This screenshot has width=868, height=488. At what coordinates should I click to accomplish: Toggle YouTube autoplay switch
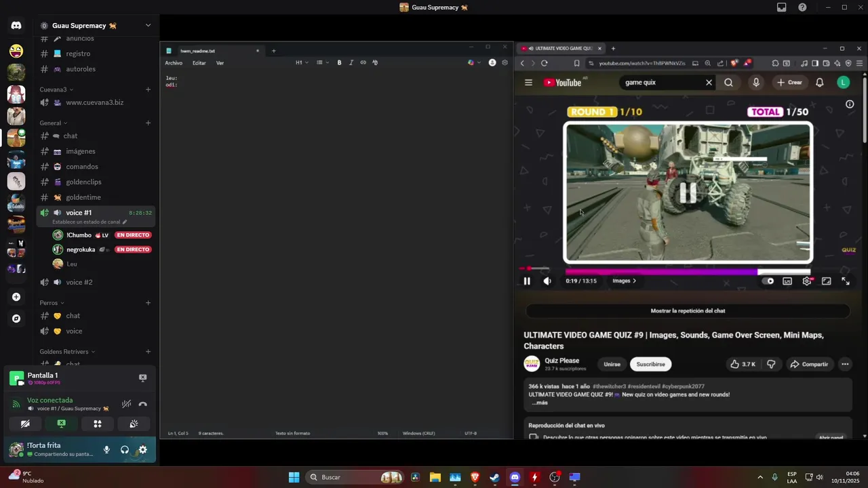(x=768, y=281)
